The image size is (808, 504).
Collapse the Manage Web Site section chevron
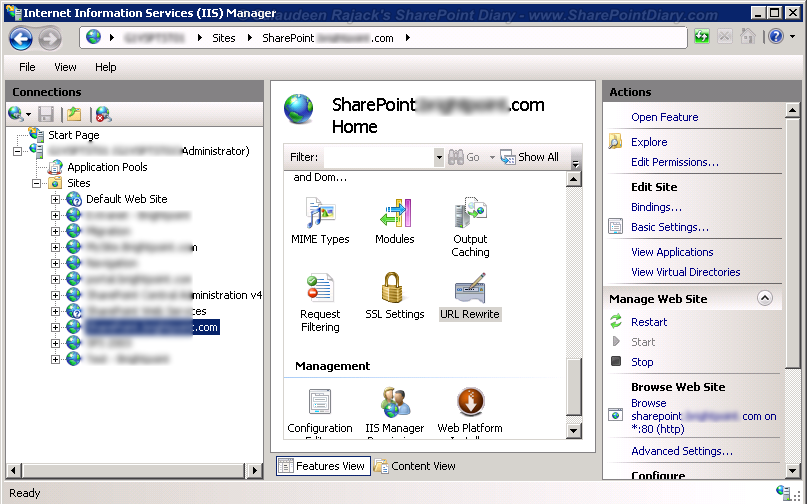pyautogui.click(x=765, y=298)
